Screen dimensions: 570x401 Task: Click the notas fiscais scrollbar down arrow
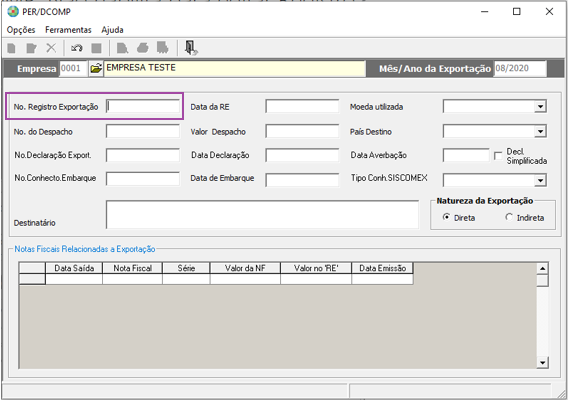542,362
